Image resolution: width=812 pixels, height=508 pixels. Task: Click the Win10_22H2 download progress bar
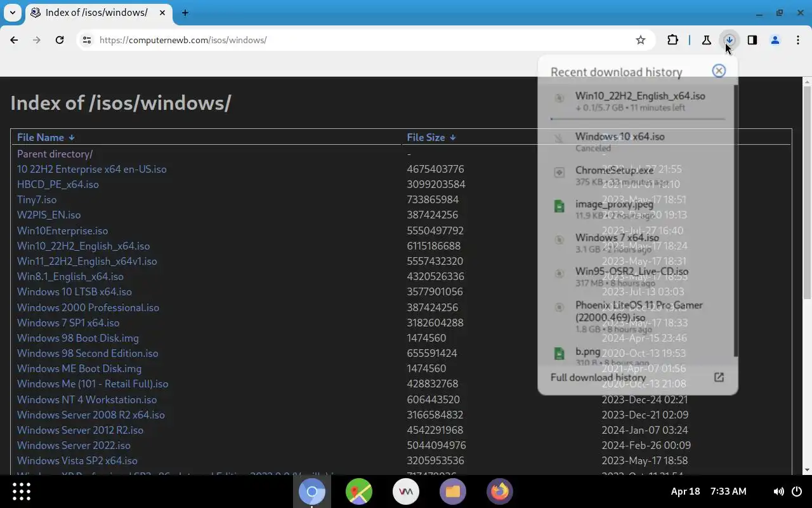click(638, 118)
